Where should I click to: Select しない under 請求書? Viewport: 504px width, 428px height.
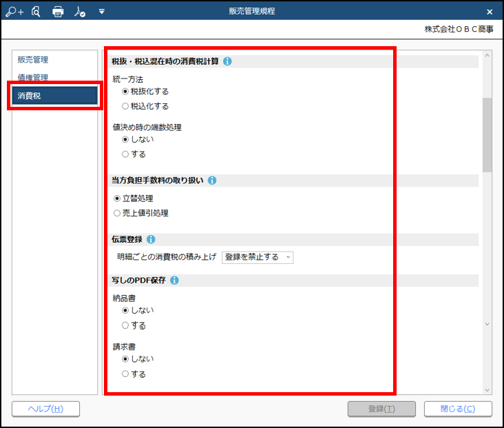click(125, 359)
